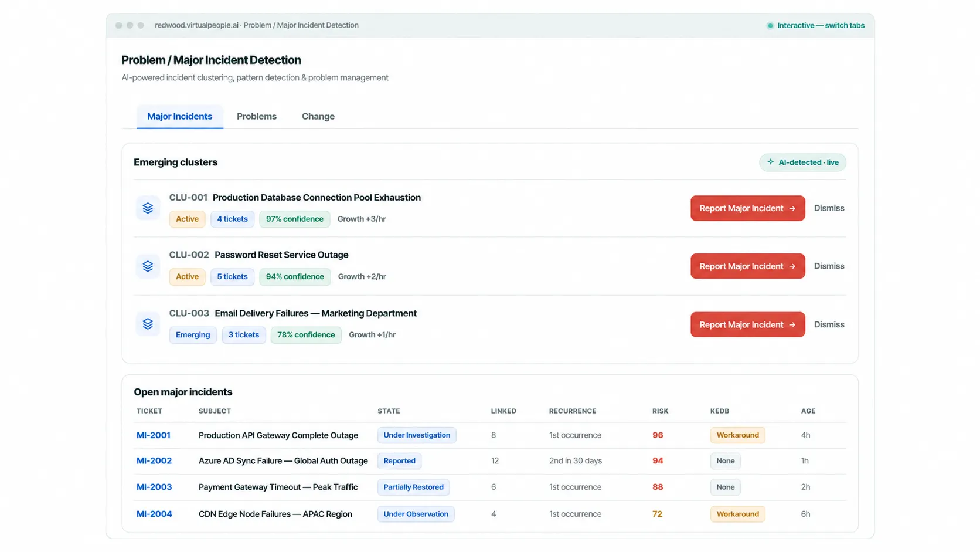Report Major Incident for CLU-001
Screen dimensions: 980x552
747,208
